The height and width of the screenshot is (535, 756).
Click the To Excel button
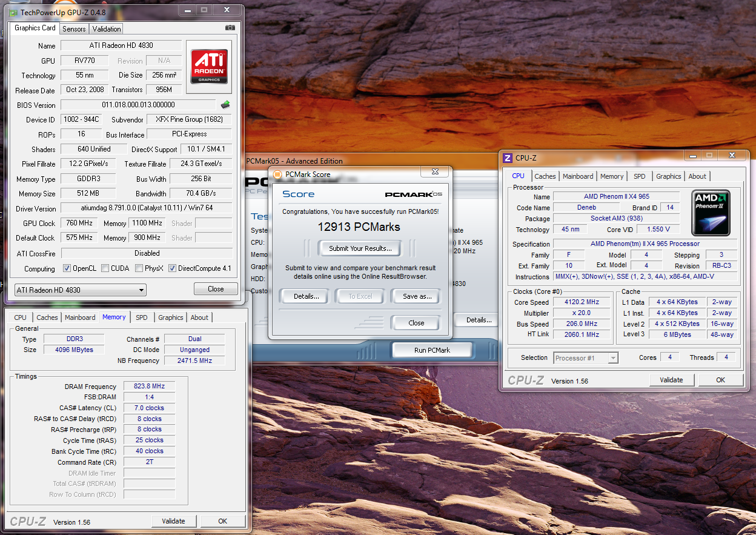pyautogui.click(x=360, y=297)
